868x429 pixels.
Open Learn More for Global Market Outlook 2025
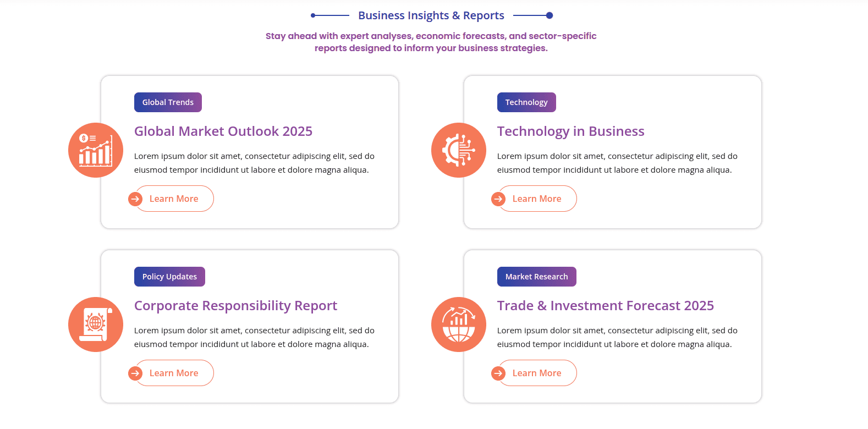(174, 199)
